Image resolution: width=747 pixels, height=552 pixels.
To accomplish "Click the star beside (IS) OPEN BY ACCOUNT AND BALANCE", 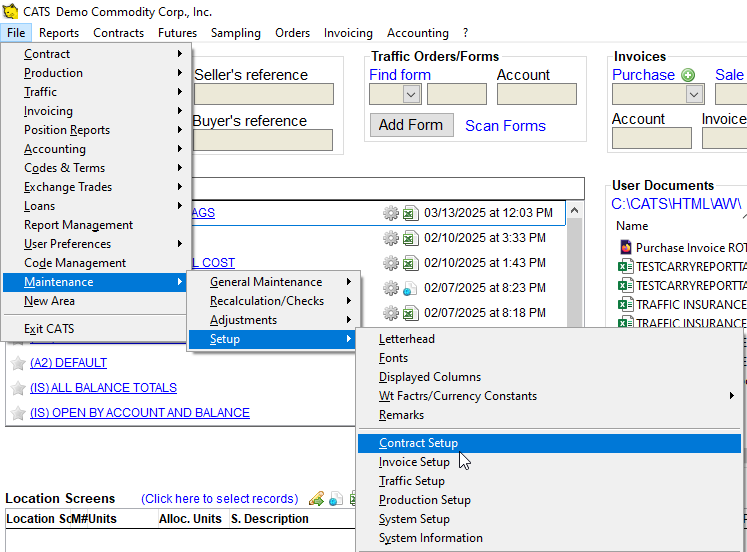I will [18, 413].
